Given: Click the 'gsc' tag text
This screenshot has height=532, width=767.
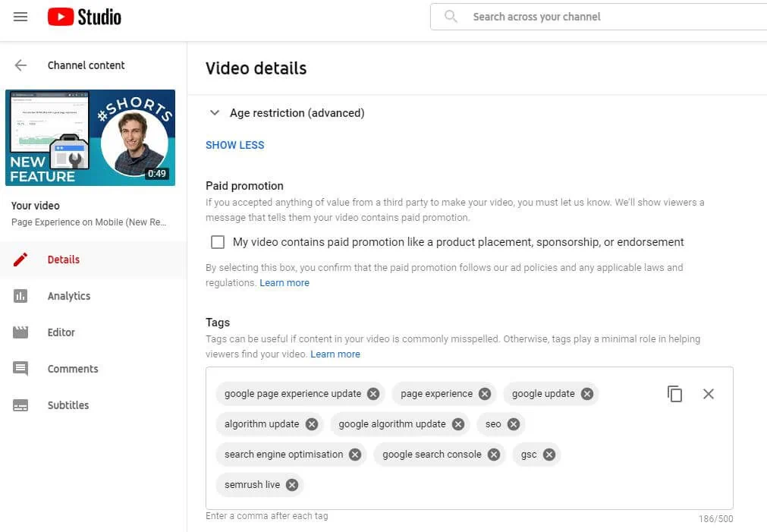Looking at the screenshot, I should 529,455.
